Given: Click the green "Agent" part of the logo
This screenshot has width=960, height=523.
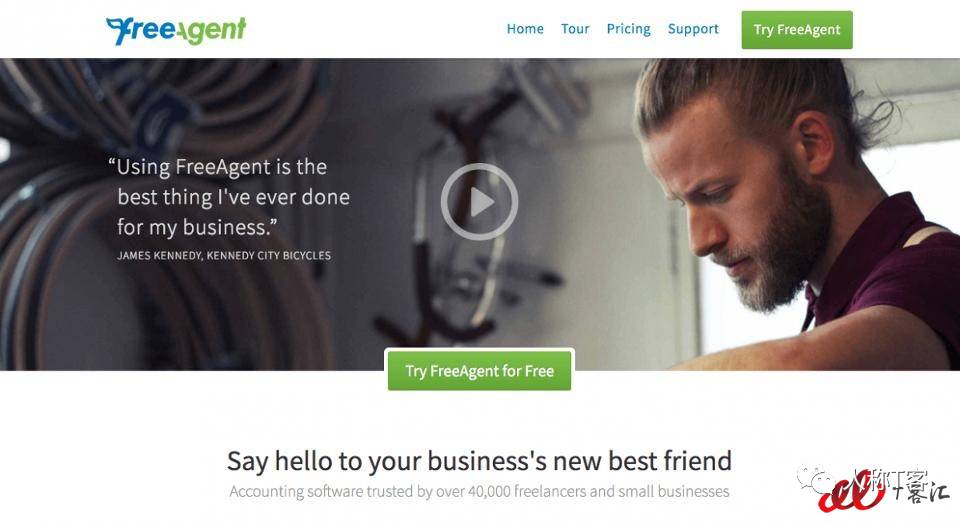Looking at the screenshot, I should coord(212,31).
